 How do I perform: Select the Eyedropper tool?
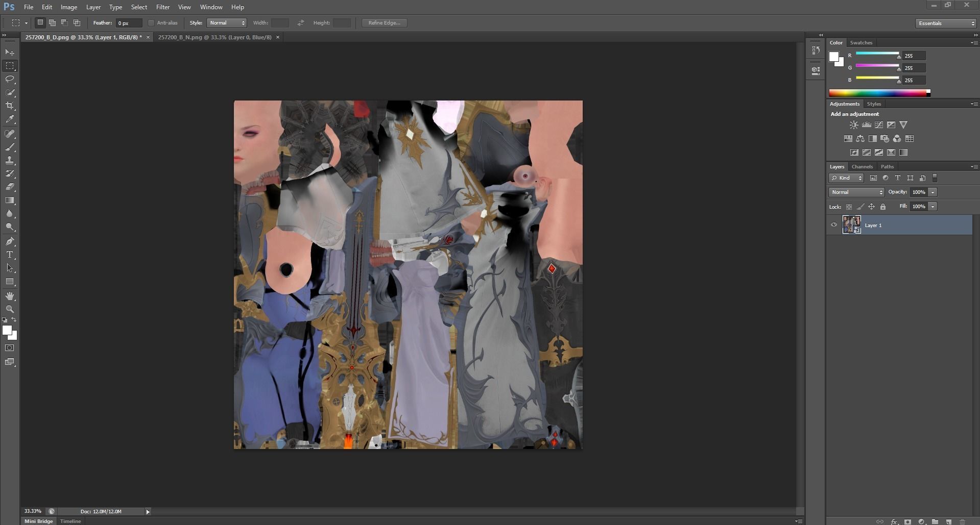click(10, 119)
